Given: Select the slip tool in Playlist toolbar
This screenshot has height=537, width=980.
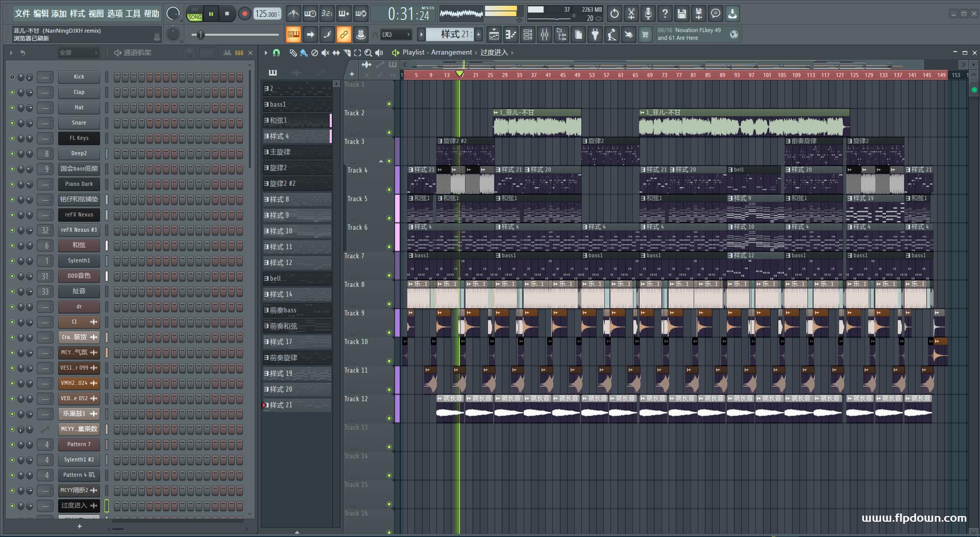Looking at the screenshot, I should coord(336,53).
